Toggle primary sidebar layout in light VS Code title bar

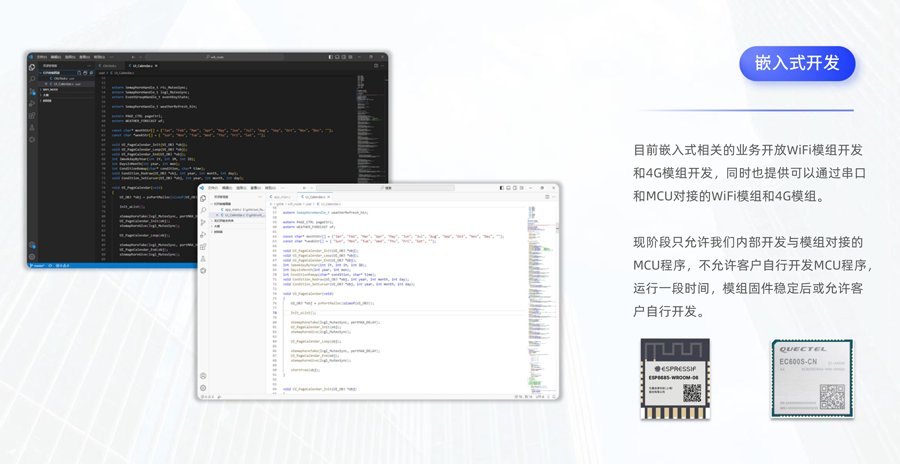coord(503,188)
